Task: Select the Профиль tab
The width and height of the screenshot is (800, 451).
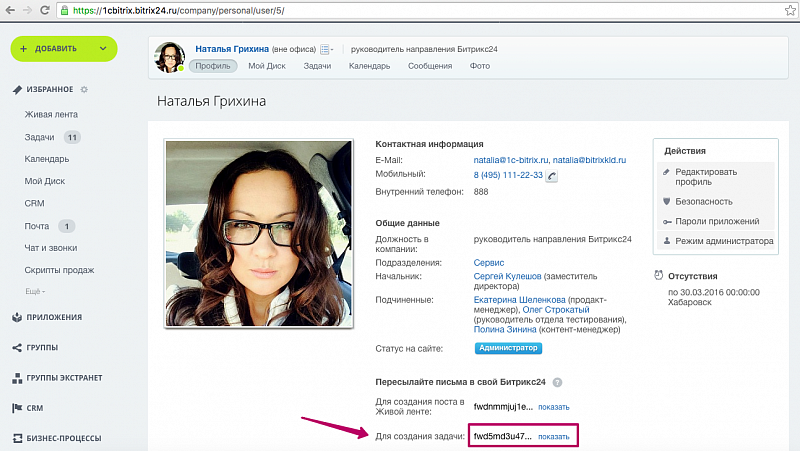Action: click(x=213, y=66)
